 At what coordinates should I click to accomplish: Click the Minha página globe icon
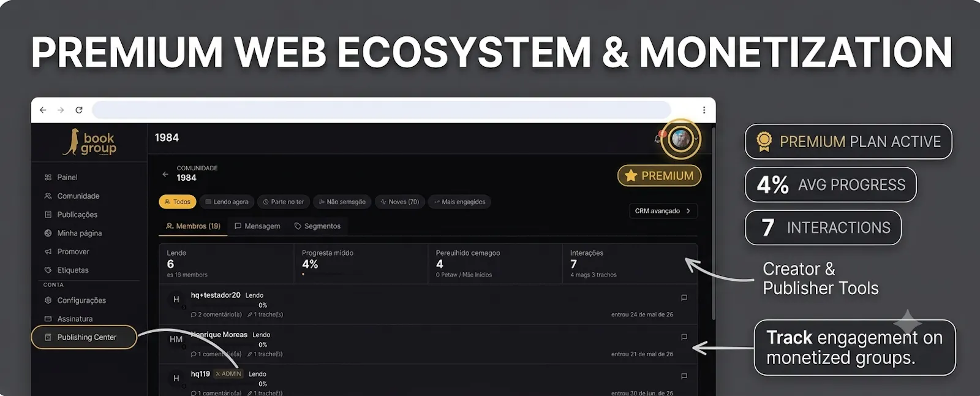pos(48,233)
